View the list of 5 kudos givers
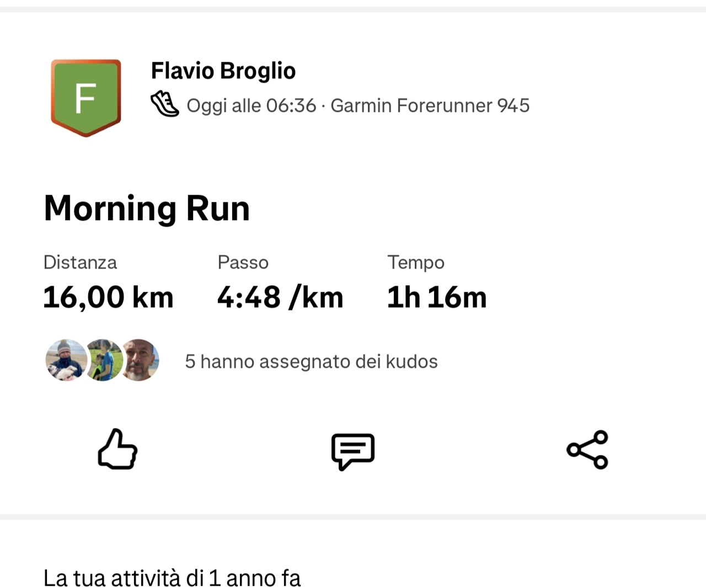This screenshot has height=588, width=706. [x=311, y=361]
